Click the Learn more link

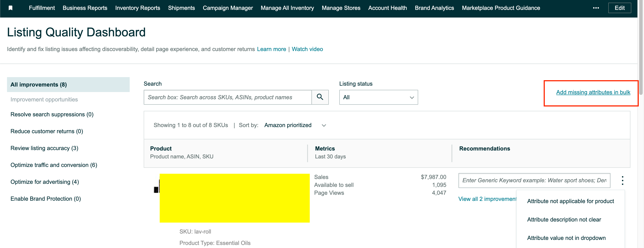(x=271, y=49)
